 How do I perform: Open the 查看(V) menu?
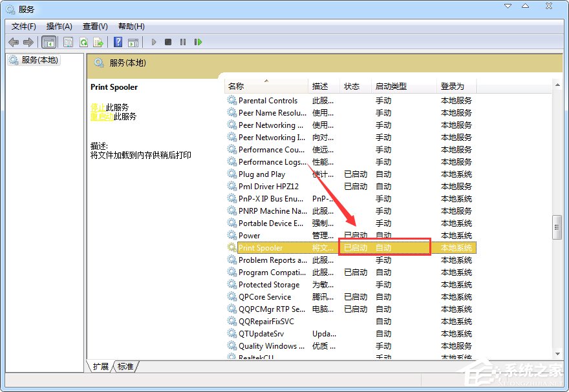[x=94, y=26]
